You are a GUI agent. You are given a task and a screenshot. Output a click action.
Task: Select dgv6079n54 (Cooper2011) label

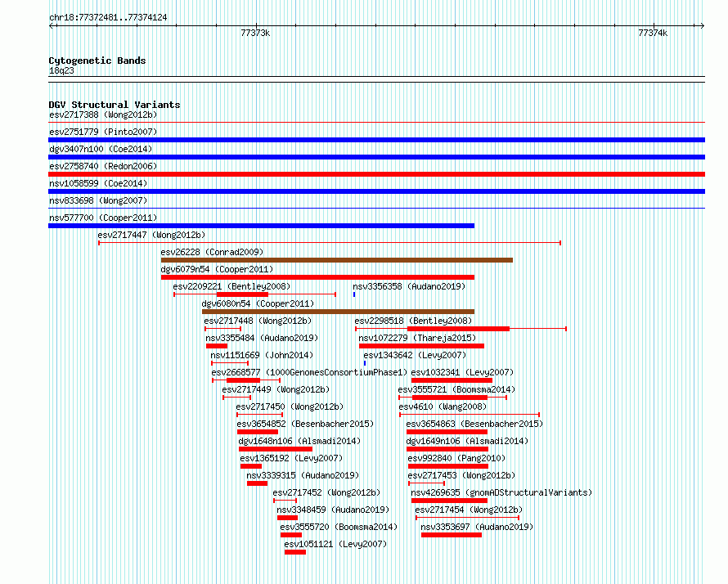pyautogui.click(x=217, y=269)
